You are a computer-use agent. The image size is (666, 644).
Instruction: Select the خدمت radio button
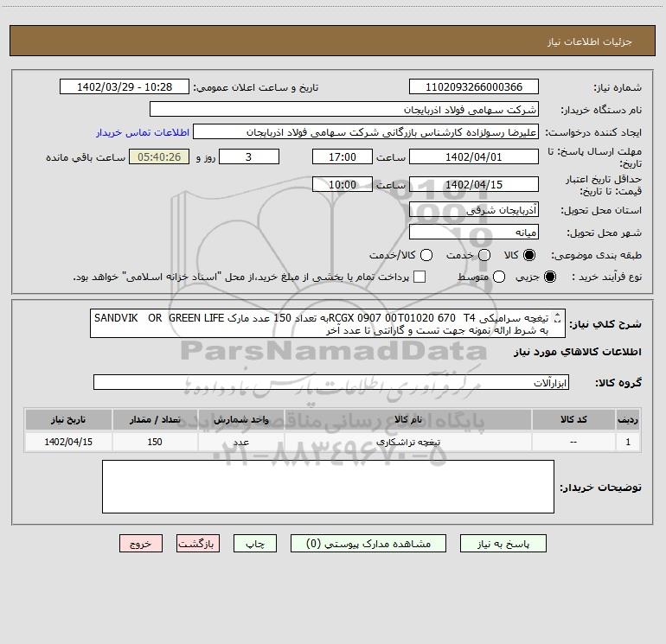484,255
